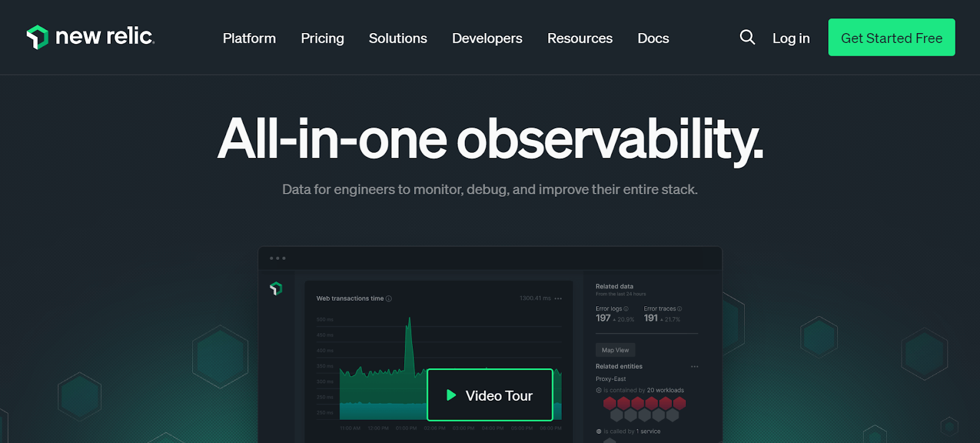The width and height of the screenshot is (980, 443).
Task: Go to the Pricing page
Action: (x=322, y=38)
